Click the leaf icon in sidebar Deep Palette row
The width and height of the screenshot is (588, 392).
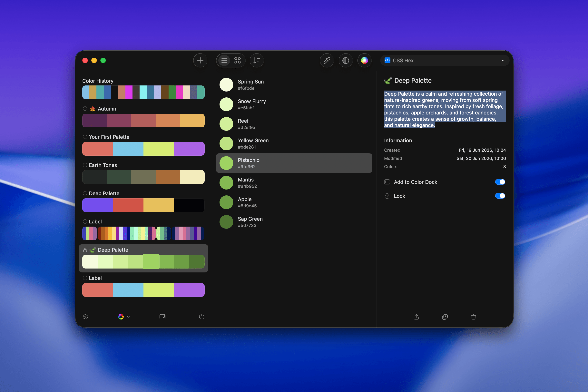point(93,250)
